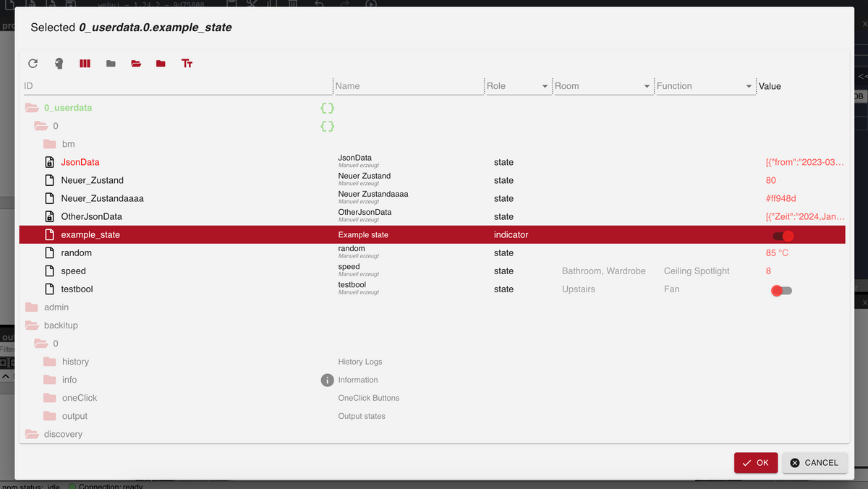Screen dimensions: 868x489
Task: Collapse the backitup folder
Action: [31, 326]
